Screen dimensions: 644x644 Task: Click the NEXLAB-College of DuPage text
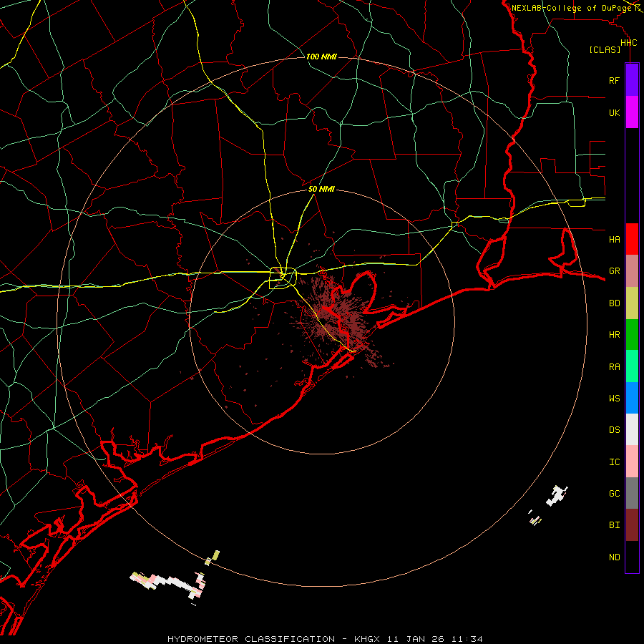tap(571, 8)
